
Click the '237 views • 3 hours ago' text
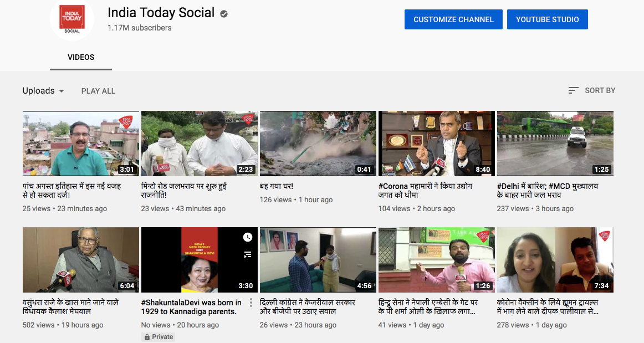click(x=535, y=209)
